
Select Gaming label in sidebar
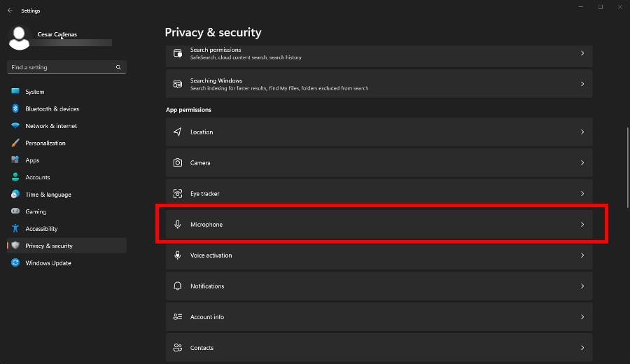point(36,211)
